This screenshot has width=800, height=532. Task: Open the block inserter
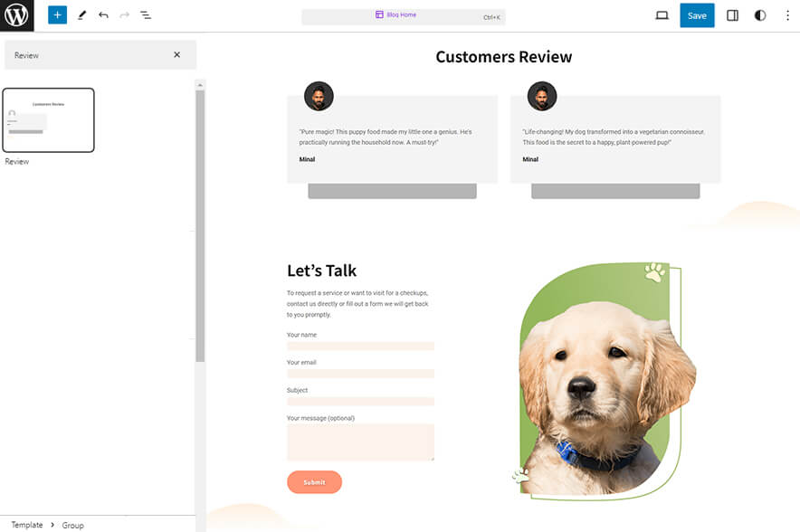57,14
